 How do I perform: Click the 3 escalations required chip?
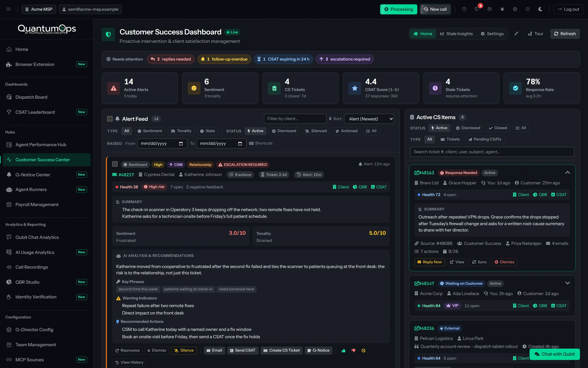coord(344,59)
